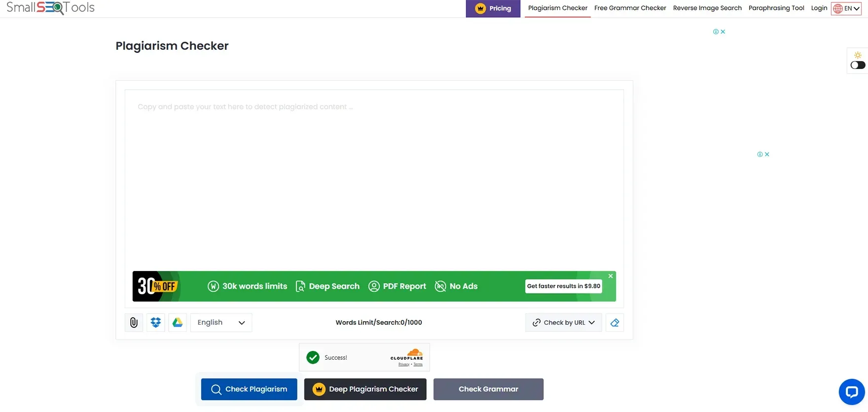Click Get faster results in $9.80 button
This screenshot has width=868, height=412.
563,286
